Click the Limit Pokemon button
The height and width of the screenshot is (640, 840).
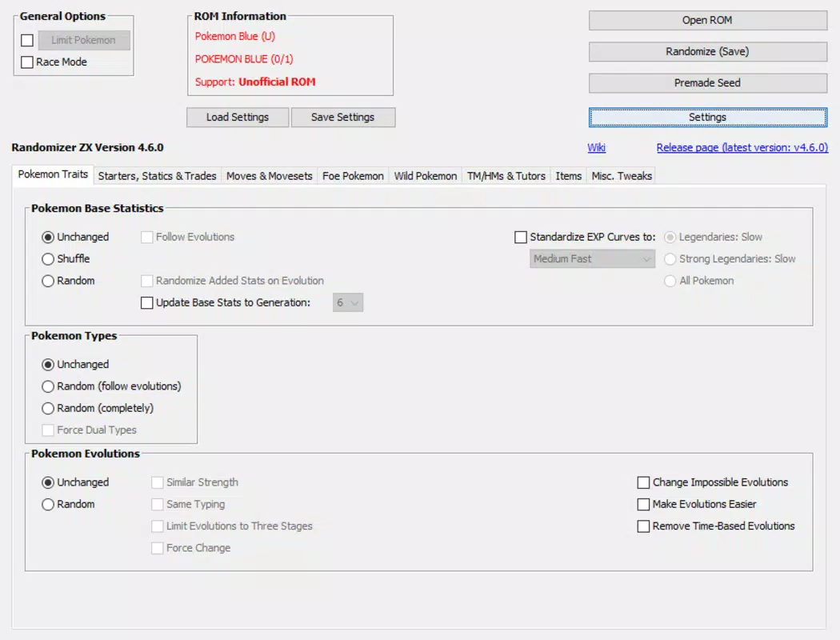click(x=83, y=40)
